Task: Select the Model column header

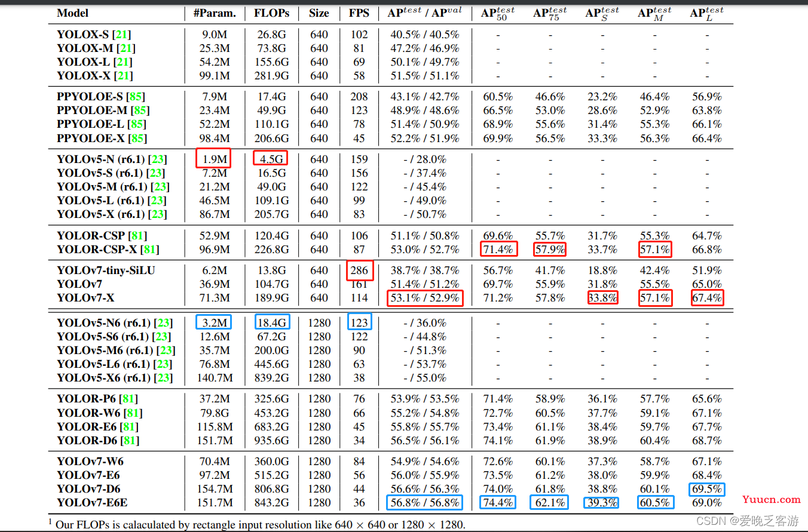Action: (72, 13)
